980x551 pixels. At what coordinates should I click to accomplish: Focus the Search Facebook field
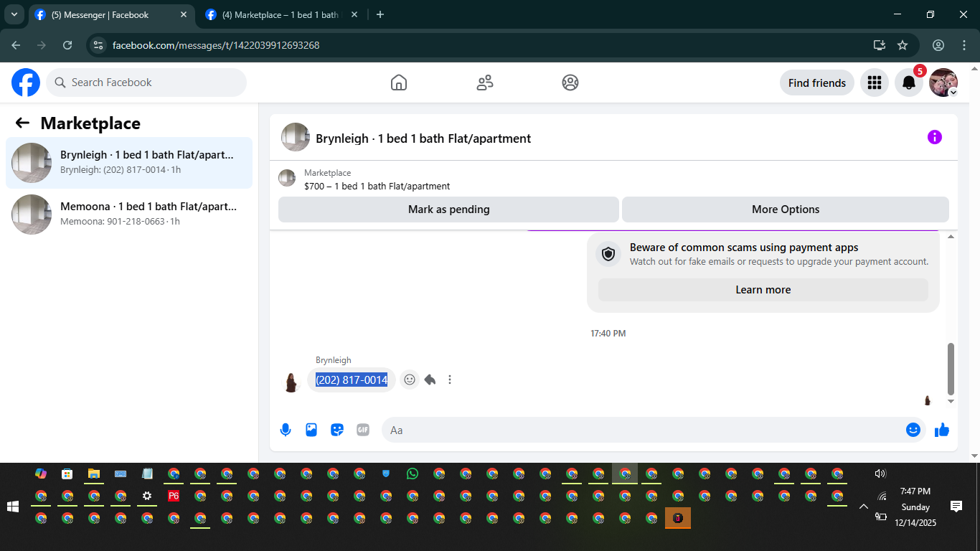(146, 83)
